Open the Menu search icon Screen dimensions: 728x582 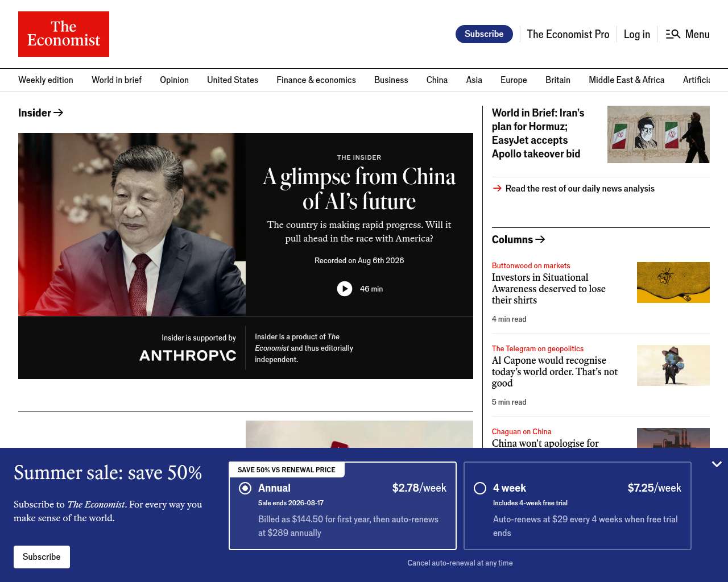click(x=673, y=34)
